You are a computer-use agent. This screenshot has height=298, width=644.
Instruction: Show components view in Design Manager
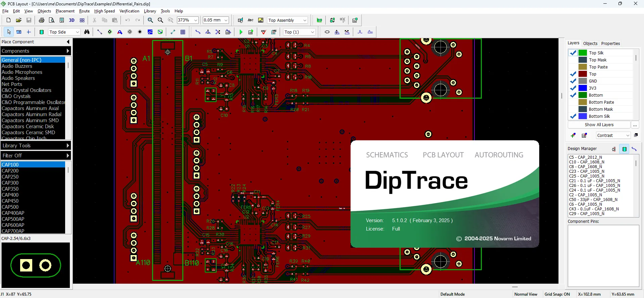[x=625, y=149]
